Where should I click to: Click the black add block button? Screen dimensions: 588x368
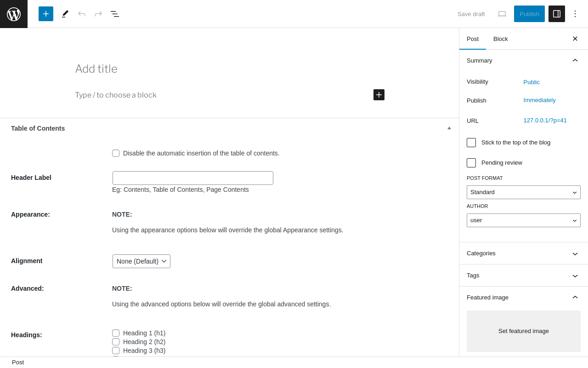(379, 95)
